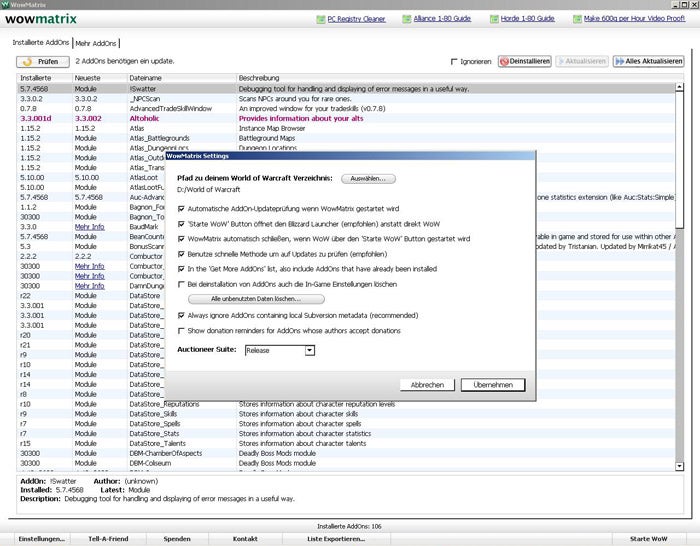
Task: Click Mehr Info link in DamnDung row
Action: [89, 286]
